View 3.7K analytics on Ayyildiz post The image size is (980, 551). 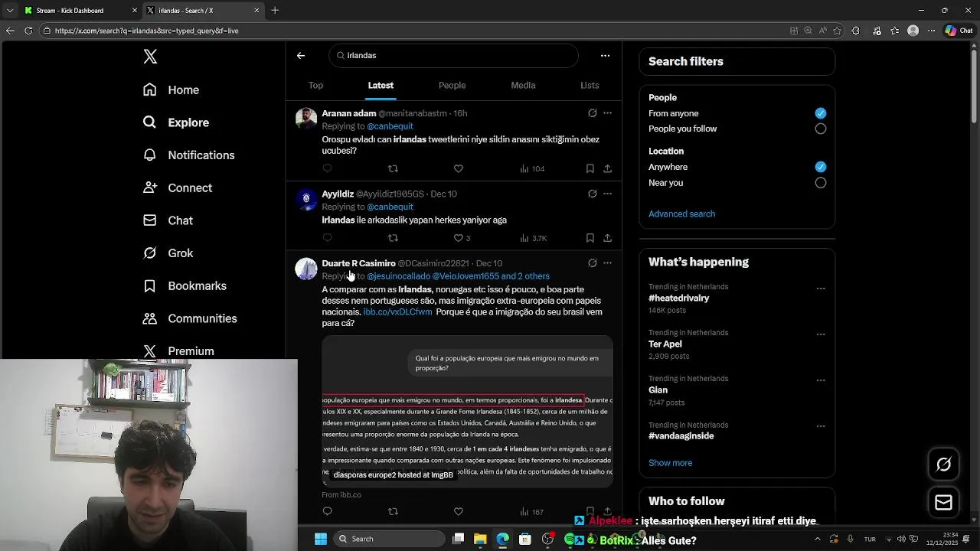point(533,238)
